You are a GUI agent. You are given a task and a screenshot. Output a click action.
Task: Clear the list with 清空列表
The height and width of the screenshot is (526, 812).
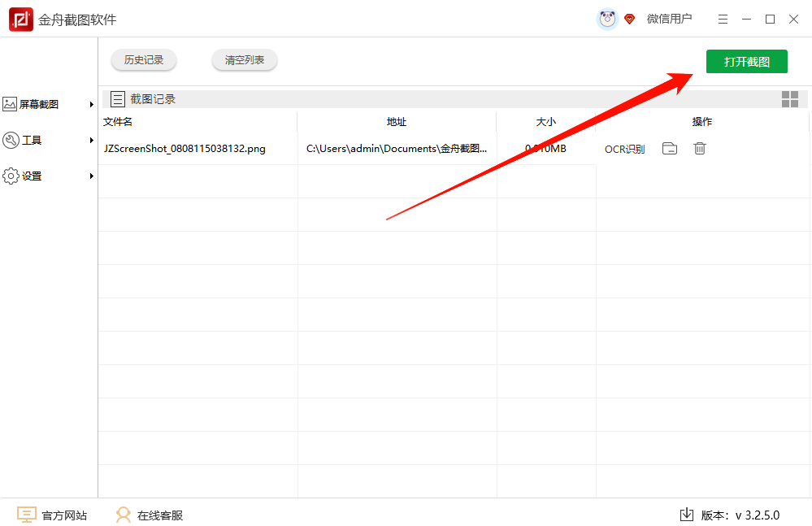point(244,59)
